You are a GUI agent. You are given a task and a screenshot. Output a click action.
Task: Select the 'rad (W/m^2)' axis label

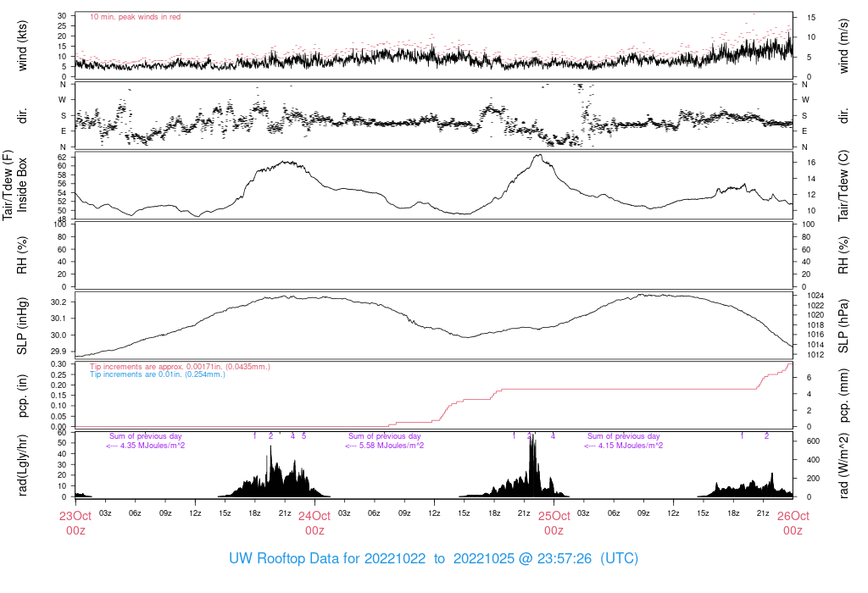click(843, 466)
